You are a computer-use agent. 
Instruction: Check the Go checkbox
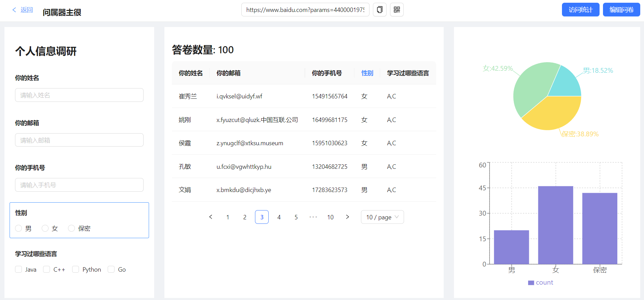pyautogui.click(x=111, y=269)
